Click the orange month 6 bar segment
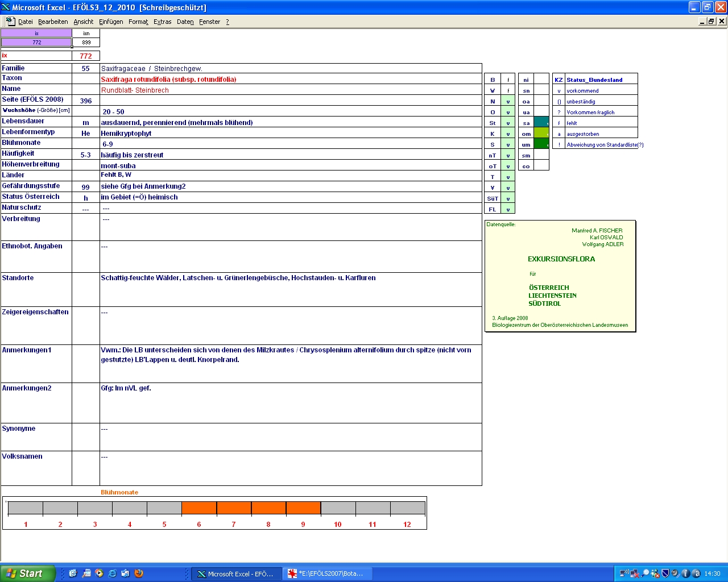The image size is (728, 582). pos(199,508)
